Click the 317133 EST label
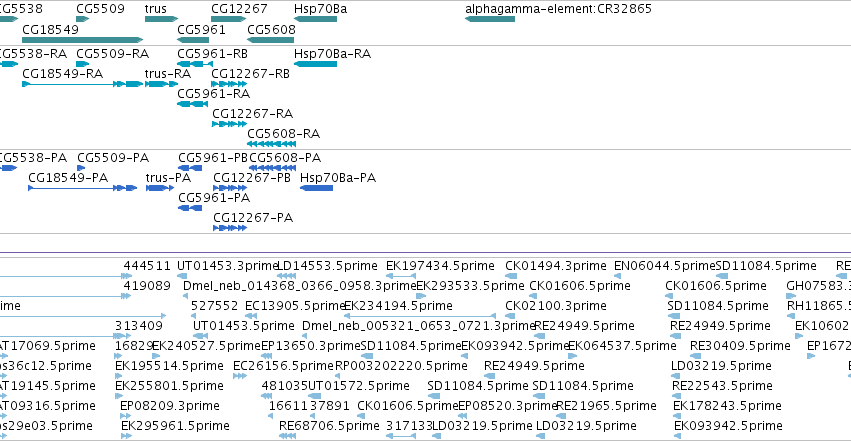851x441 pixels. [409, 426]
